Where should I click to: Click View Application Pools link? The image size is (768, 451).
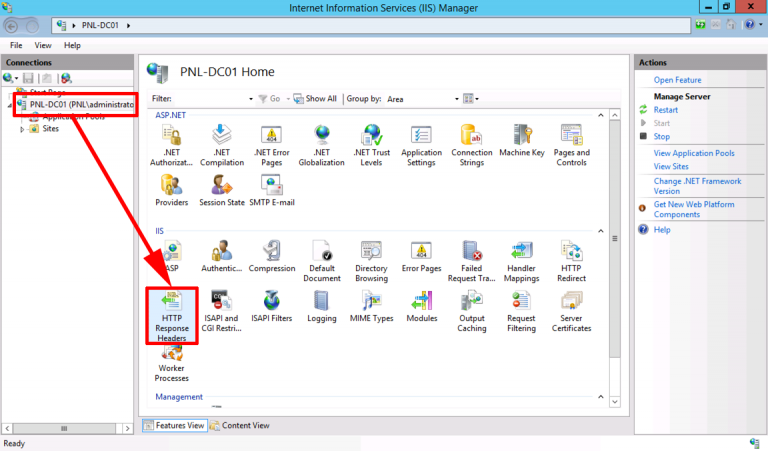pyautogui.click(x=694, y=153)
